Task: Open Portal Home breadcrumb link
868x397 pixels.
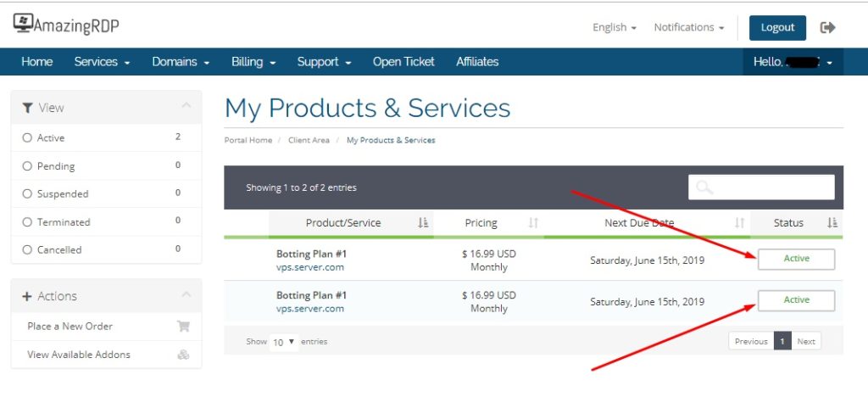Action: pos(248,141)
